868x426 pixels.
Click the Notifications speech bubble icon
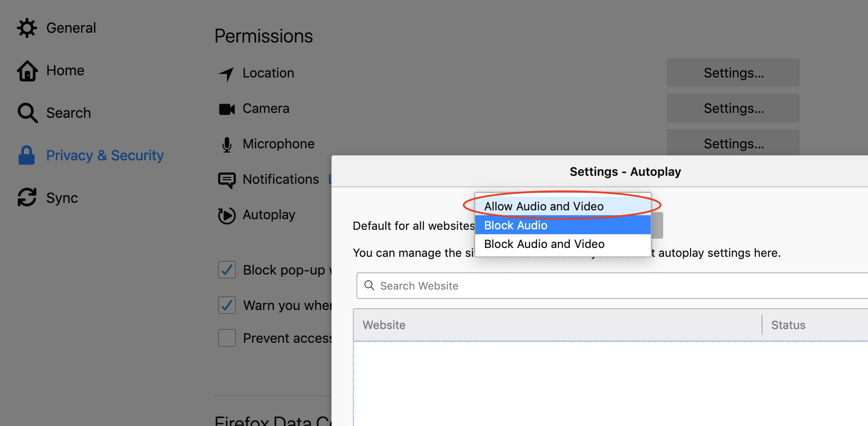pyautogui.click(x=227, y=180)
